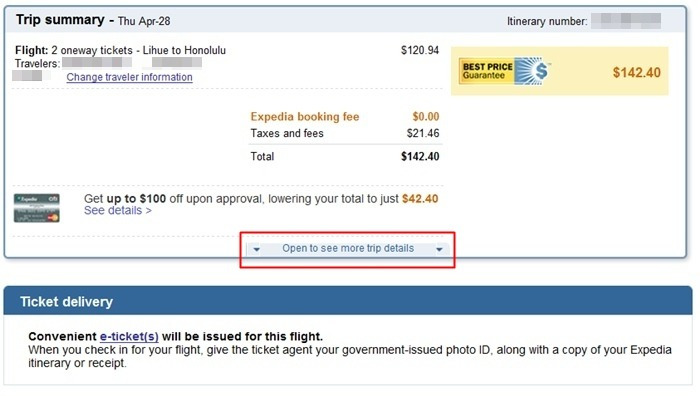This screenshot has width=700, height=396.
Task: Click the Expedia credit card image
Action: click(37, 208)
